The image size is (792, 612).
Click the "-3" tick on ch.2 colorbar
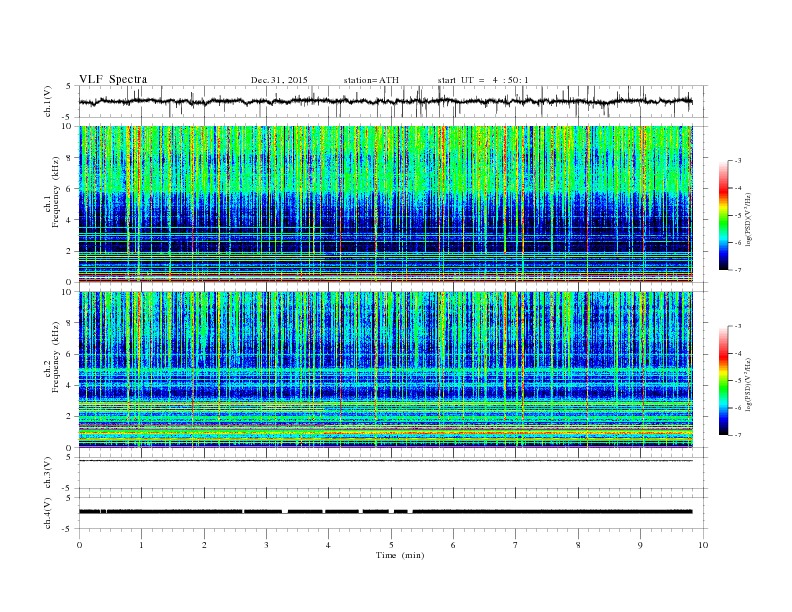click(x=738, y=326)
